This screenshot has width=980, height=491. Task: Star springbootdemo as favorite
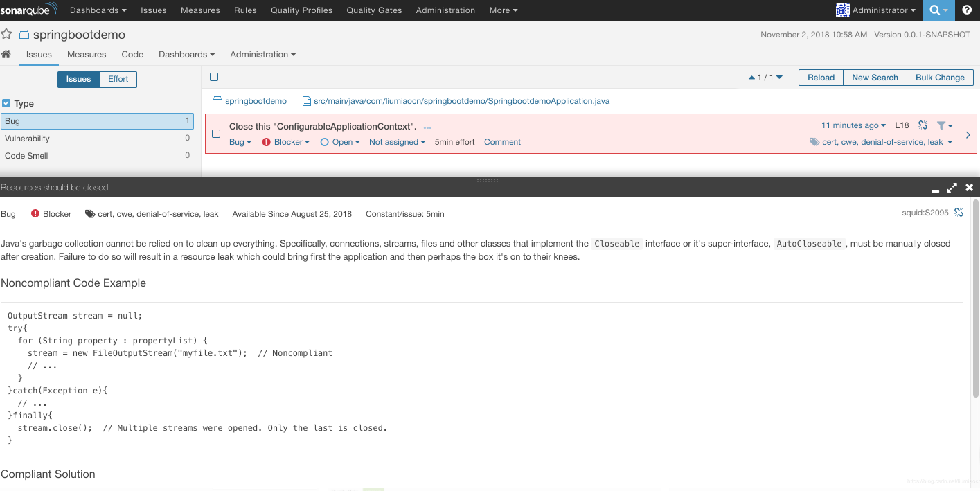[x=6, y=34]
